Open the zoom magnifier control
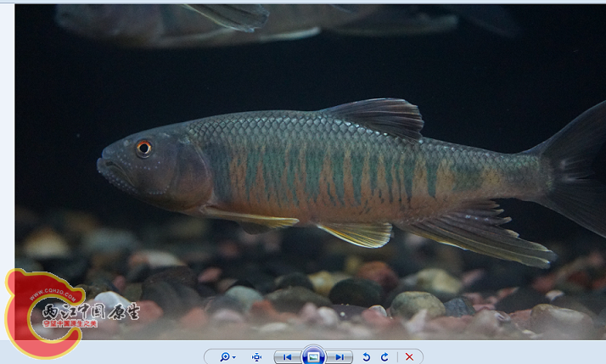The image size is (606, 364). [x=225, y=357]
